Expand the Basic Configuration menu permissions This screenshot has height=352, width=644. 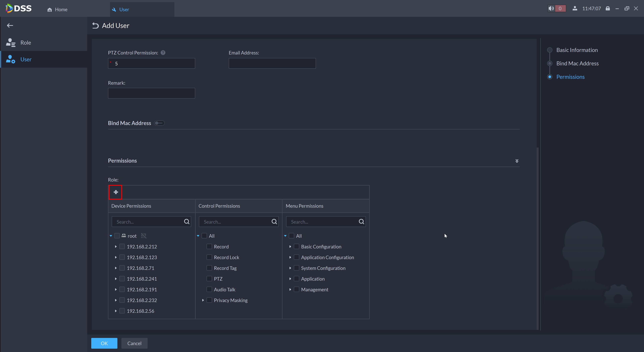click(x=290, y=246)
